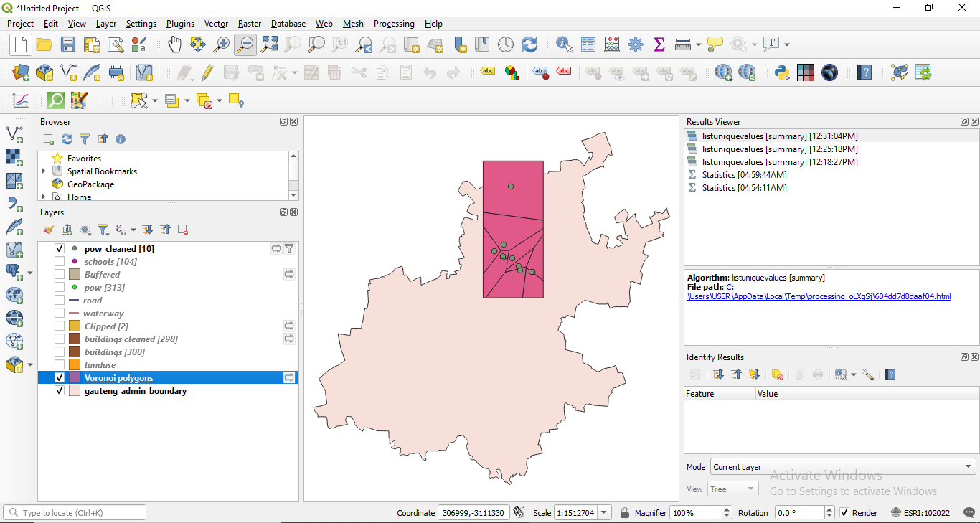Open the help contents icon
The image size is (980, 523).
tap(865, 72)
